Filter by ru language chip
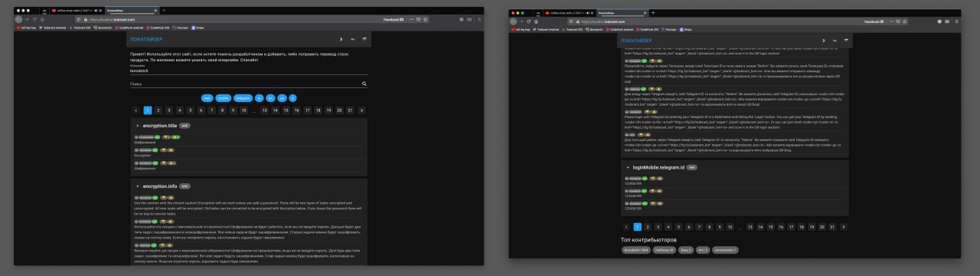Image resolution: width=980 pixels, height=276 pixels. pos(260,98)
